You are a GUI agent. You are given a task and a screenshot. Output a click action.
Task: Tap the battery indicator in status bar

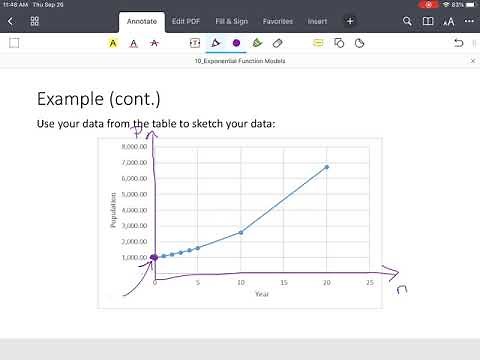click(471, 5)
